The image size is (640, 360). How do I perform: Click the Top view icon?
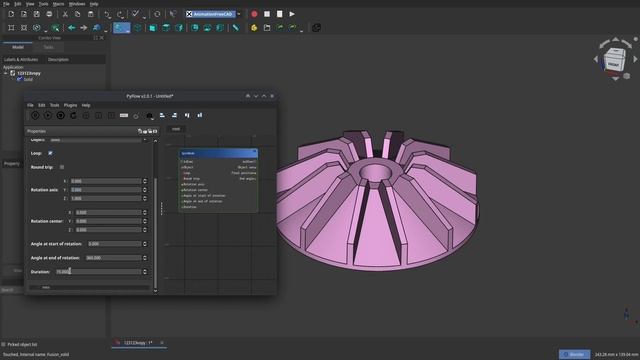pos(166,28)
